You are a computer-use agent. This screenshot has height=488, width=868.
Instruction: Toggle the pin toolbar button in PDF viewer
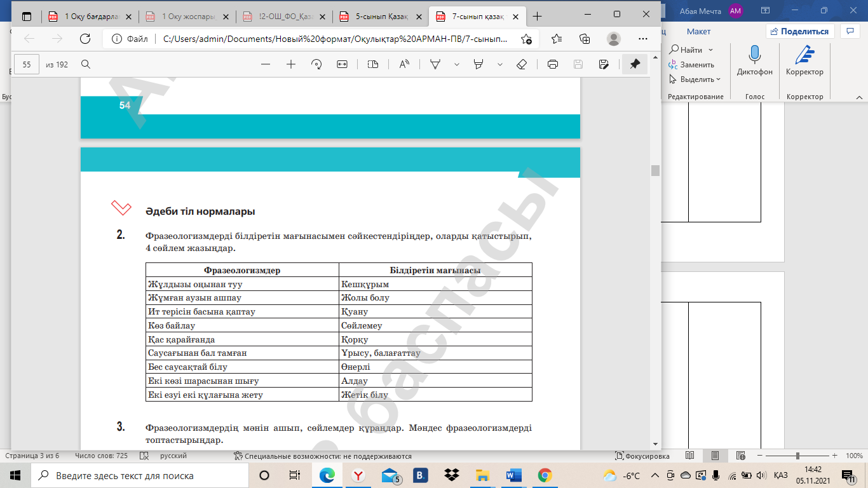click(x=635, y=64)
